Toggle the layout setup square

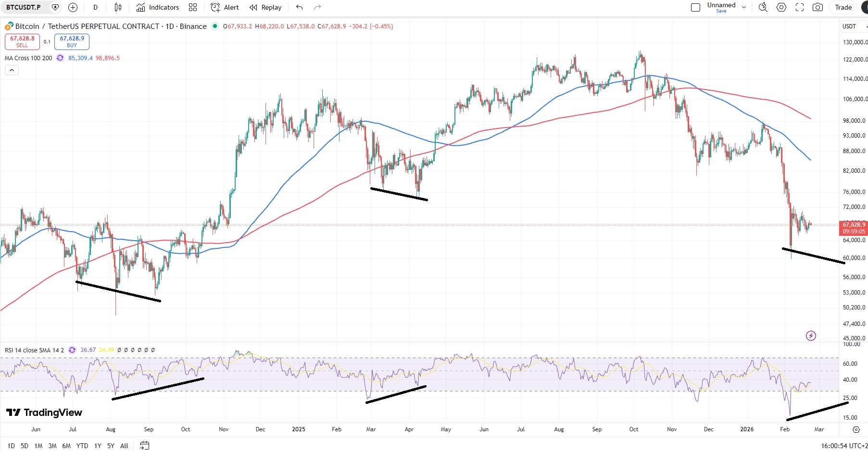695,7
